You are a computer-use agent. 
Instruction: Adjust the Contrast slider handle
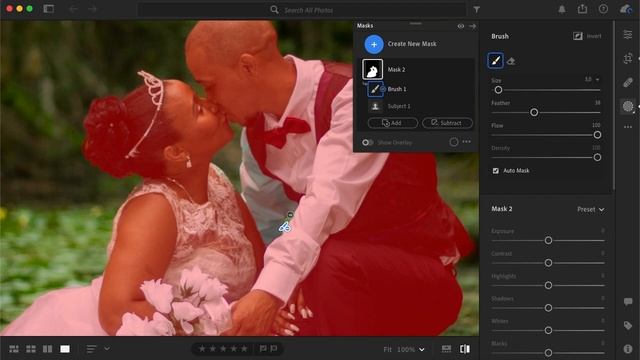pos(548,263)
